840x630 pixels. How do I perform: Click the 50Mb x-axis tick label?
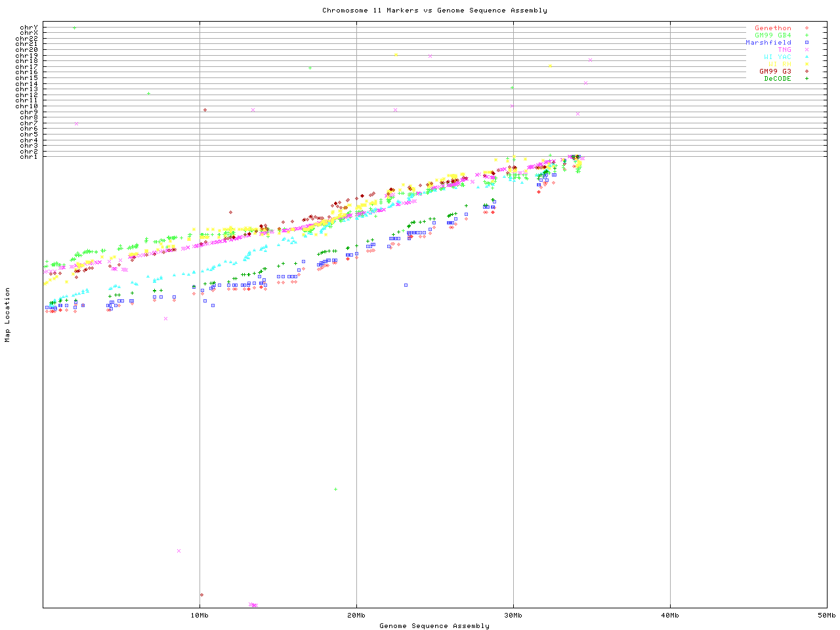(826, 616)
